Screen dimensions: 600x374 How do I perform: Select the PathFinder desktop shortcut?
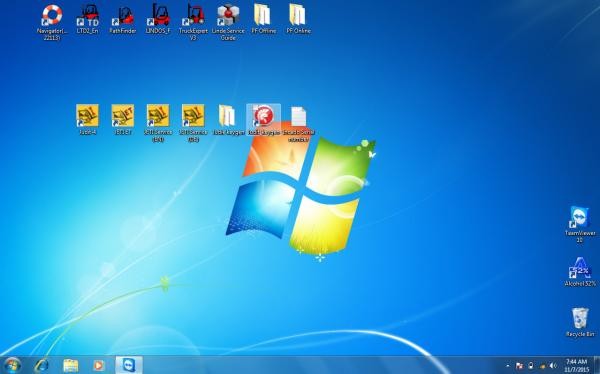coord(123,19)
